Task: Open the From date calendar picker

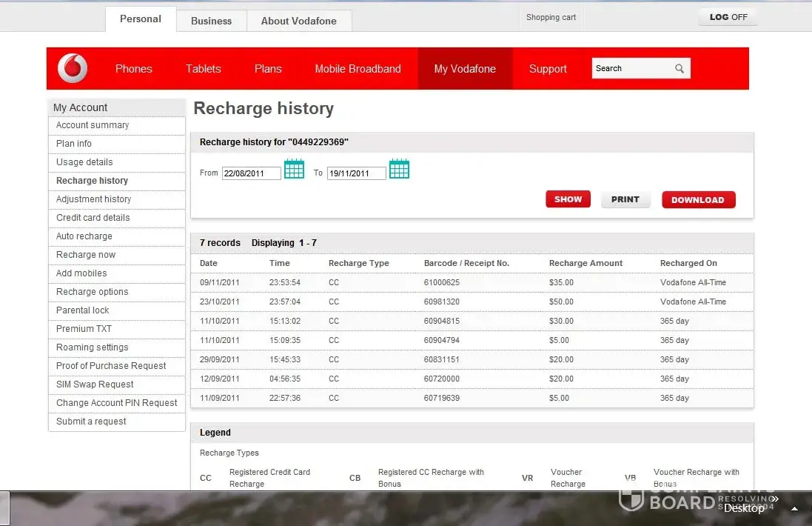Action: [294, 170]
